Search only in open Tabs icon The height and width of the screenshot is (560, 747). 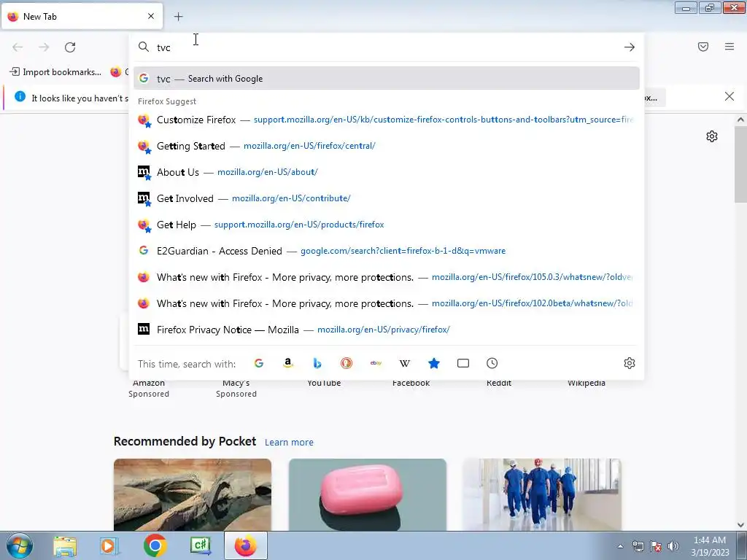tap(463, 363)
